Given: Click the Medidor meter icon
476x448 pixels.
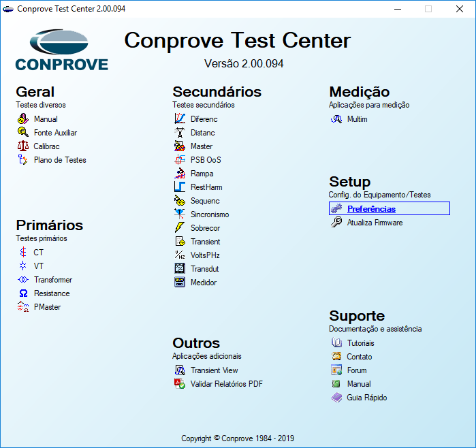Looking at the screenshot, I should point(180,283).
